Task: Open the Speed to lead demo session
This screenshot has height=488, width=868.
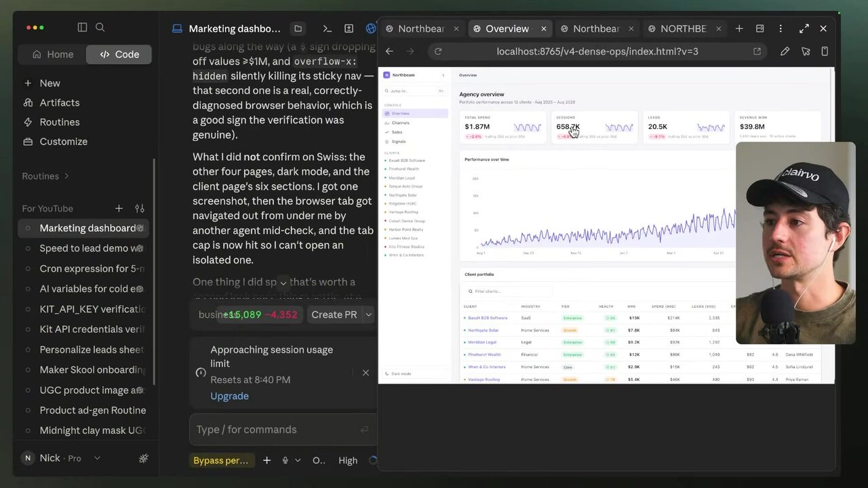Action: [x=83, y=248]
